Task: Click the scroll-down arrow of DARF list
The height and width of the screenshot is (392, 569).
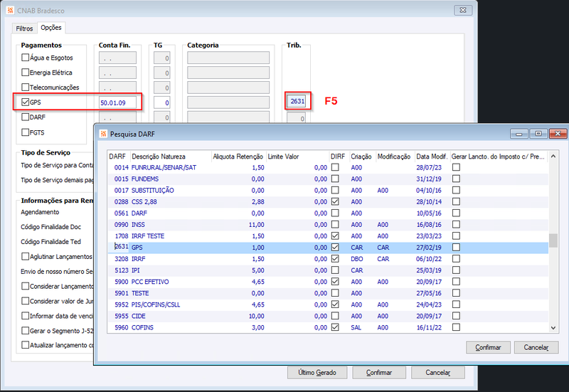Action: (553, 327)
